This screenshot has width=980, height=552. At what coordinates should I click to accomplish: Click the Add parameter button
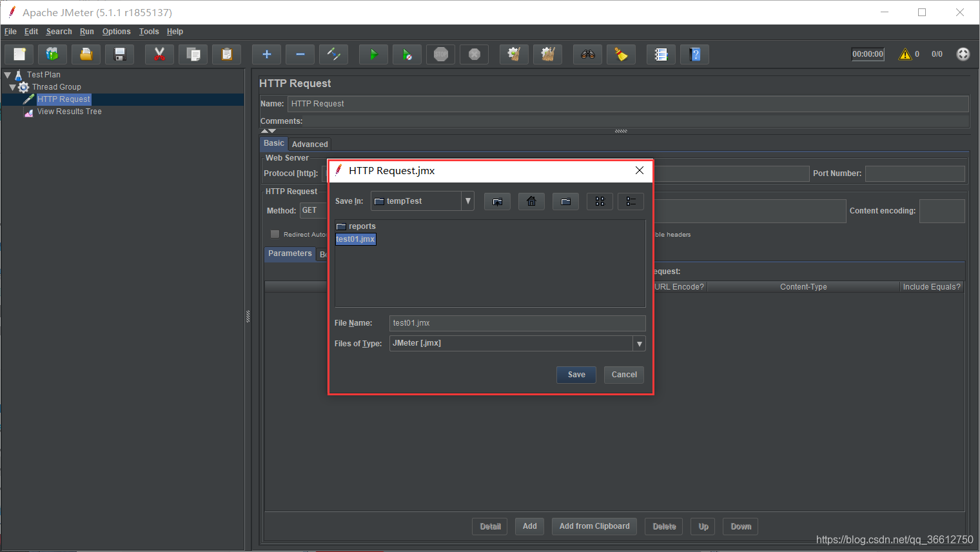click(x=530, y=526)
